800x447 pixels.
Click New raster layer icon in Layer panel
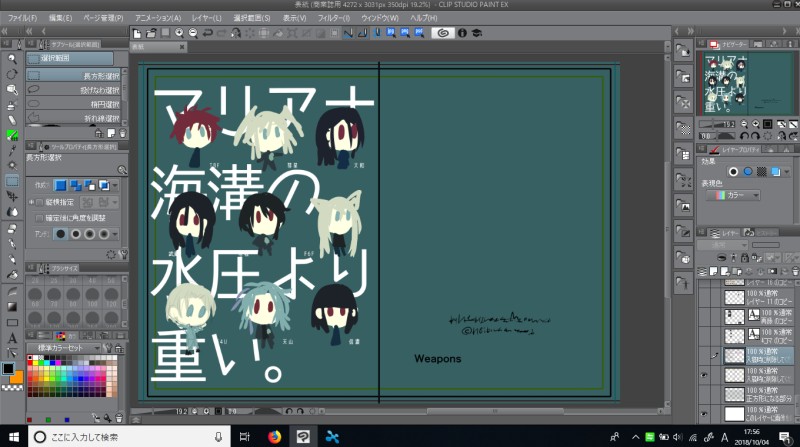(x=713, y=271)
